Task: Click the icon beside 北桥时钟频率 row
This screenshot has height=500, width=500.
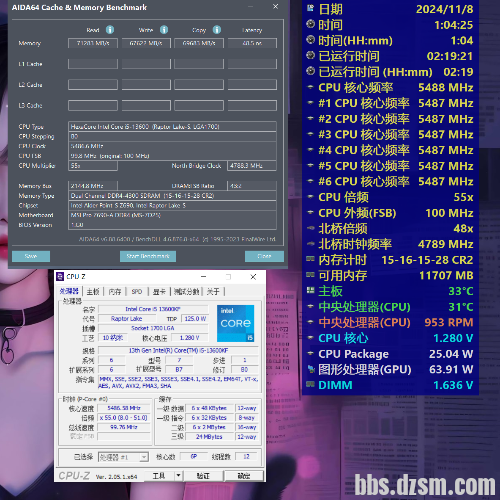Action: 310,244
